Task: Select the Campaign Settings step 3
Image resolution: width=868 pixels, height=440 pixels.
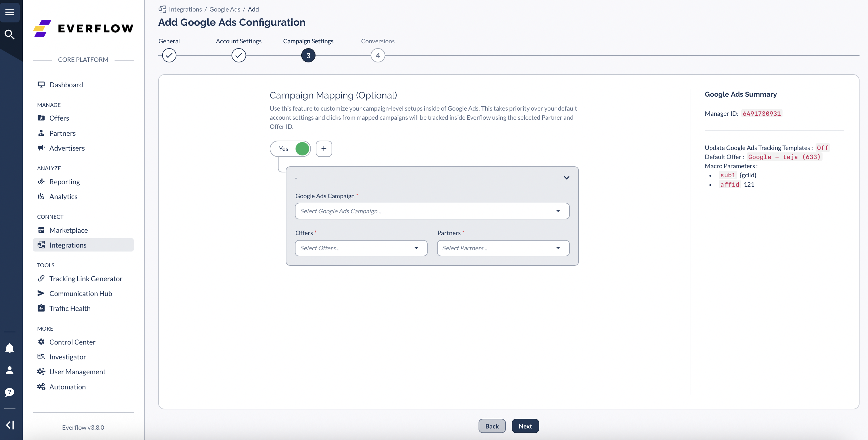Action: click(x=308, y=55)
